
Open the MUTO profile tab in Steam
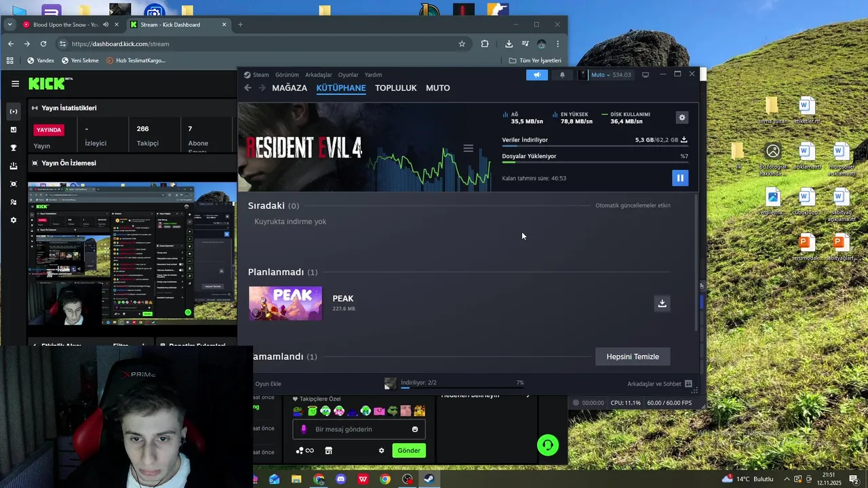(x=438, y=88)
